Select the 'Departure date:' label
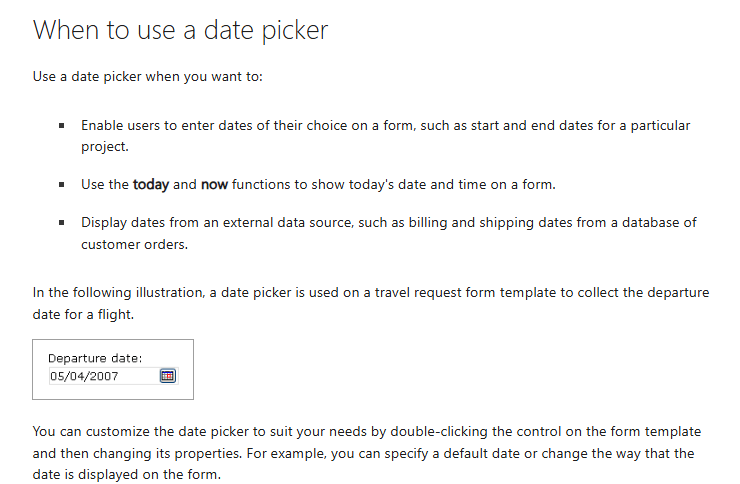This screenshot has width=740, height=484. click(95, 359)
